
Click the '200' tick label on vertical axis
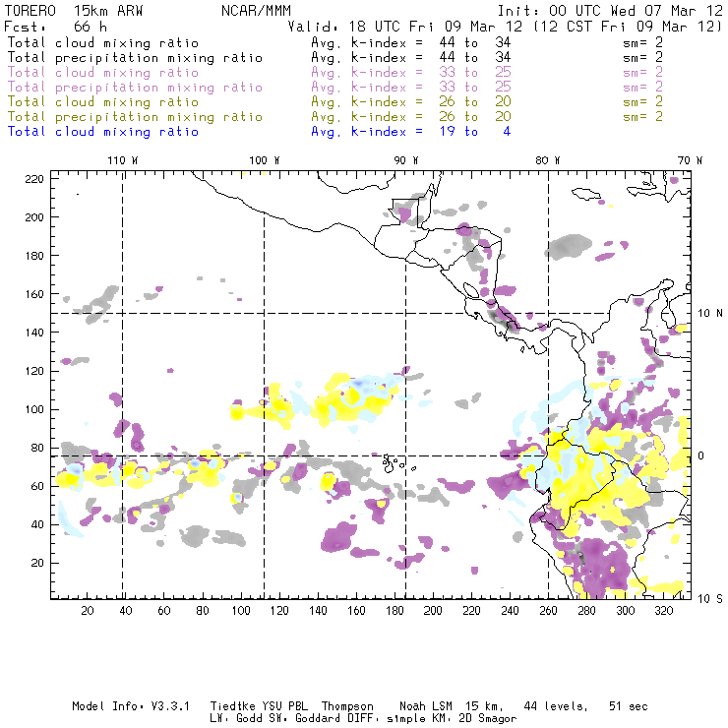pyautogui.click(x=34, y=217)
